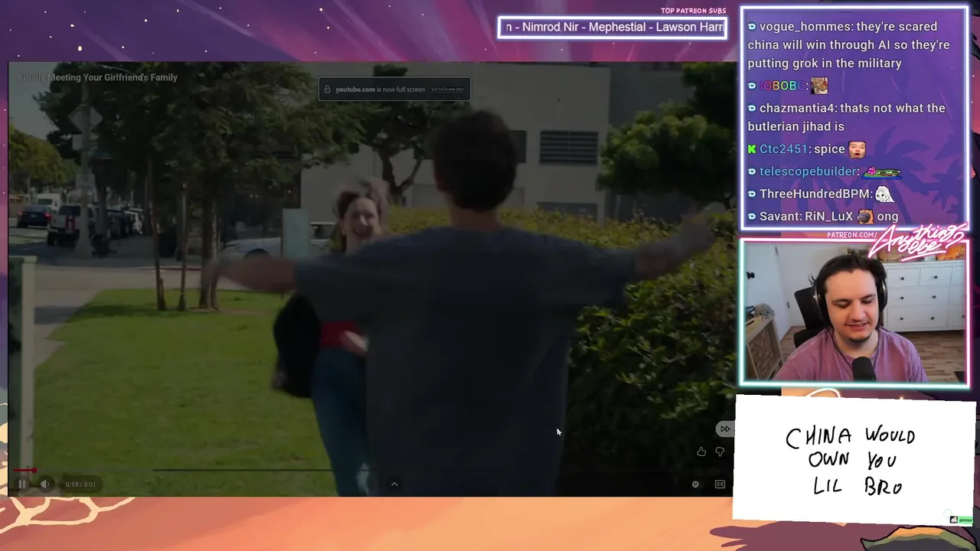Click telescopebuilder username in chat
Screen dimensions: 980x551
coord(808,171)
